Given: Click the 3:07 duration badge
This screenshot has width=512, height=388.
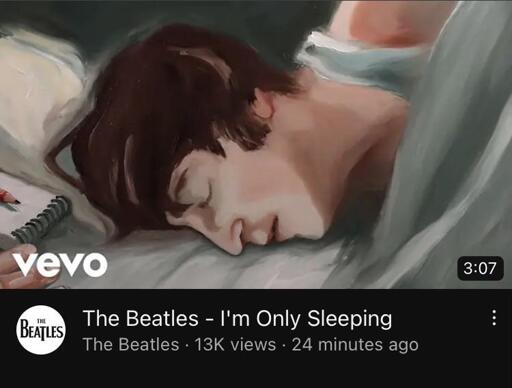Looking at the screenshot, I should pyautogui.click(x=480, y=268).
